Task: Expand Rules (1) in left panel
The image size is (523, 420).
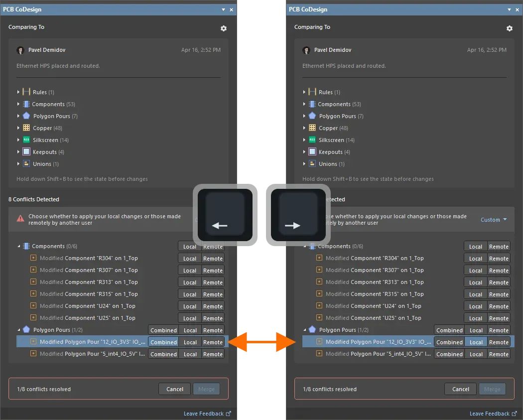Action: pos(18,92)
